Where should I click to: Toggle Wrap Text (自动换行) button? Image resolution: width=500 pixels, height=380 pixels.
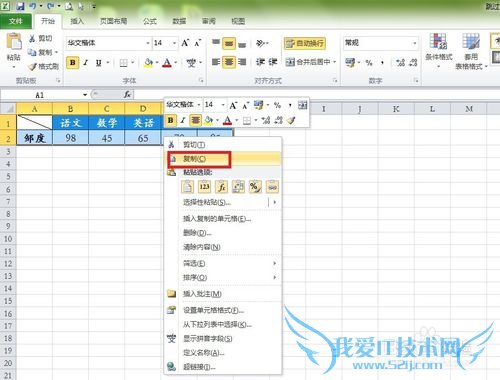coord(305,43)
